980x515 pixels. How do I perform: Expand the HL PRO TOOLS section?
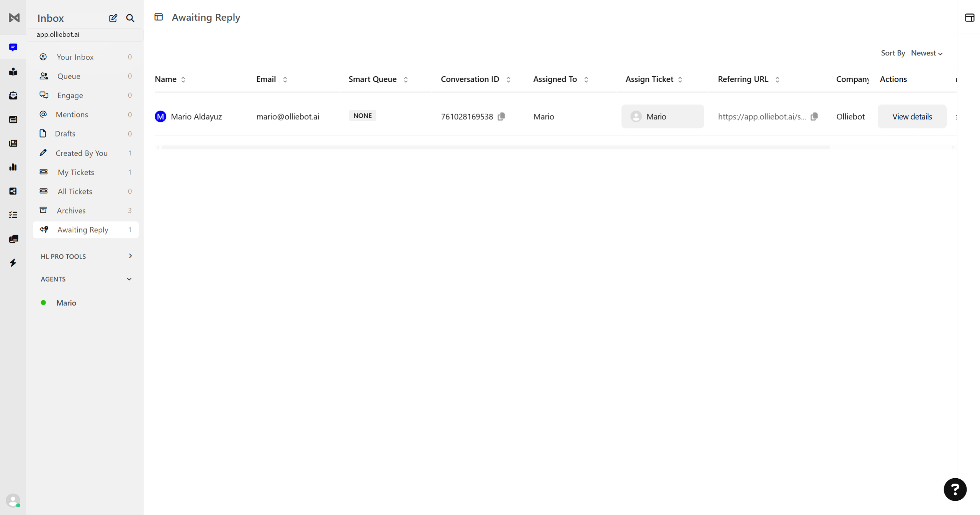130,256
